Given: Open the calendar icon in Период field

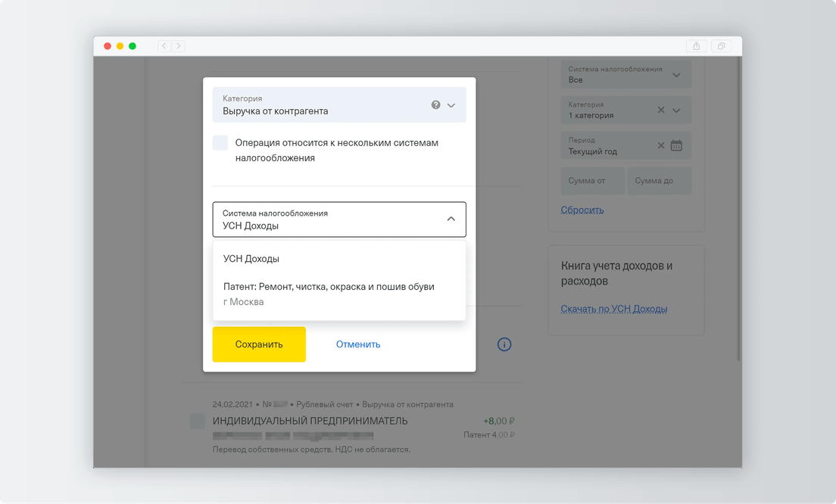Looking at the screenshot, I should tap(676, 145).
